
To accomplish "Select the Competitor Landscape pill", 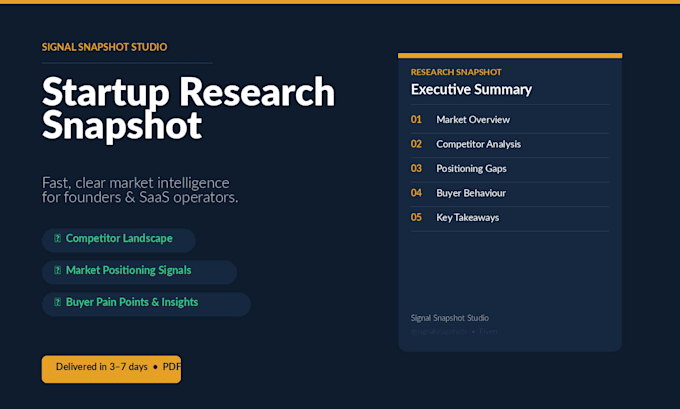I will coord(119,240).
